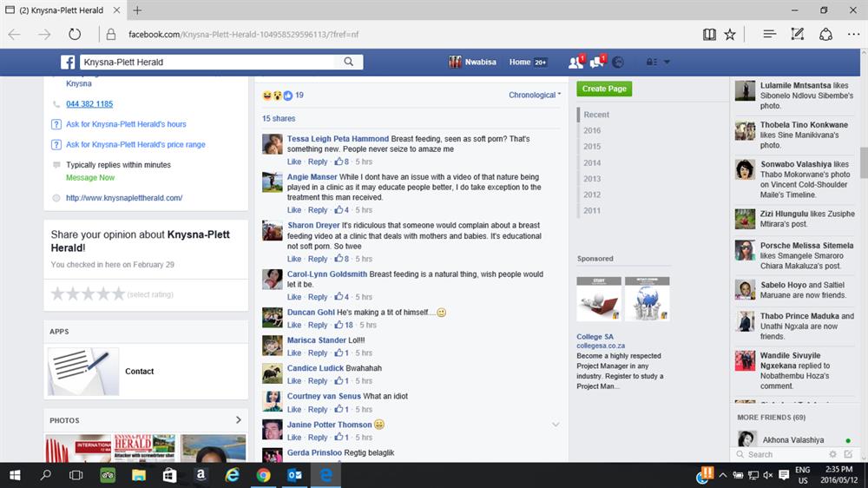
Task: Select Recent in timeline navigation
Action: pyautogui.click(x=596, y=115)
